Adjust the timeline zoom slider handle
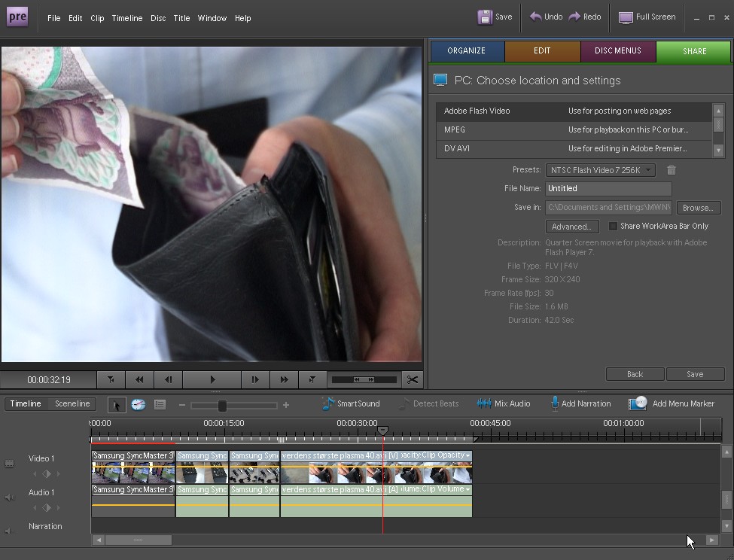734x560 pixels. (222, 406)
